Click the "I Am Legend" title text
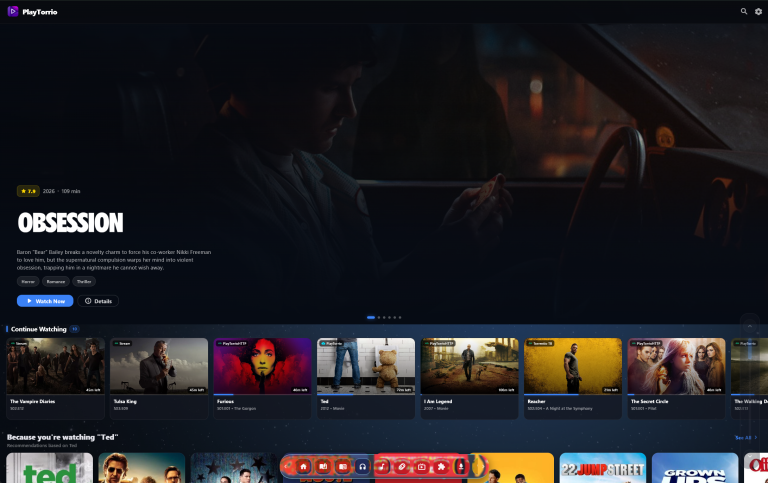The height and width of the screenshot is (483, 768). click(438, 401)
